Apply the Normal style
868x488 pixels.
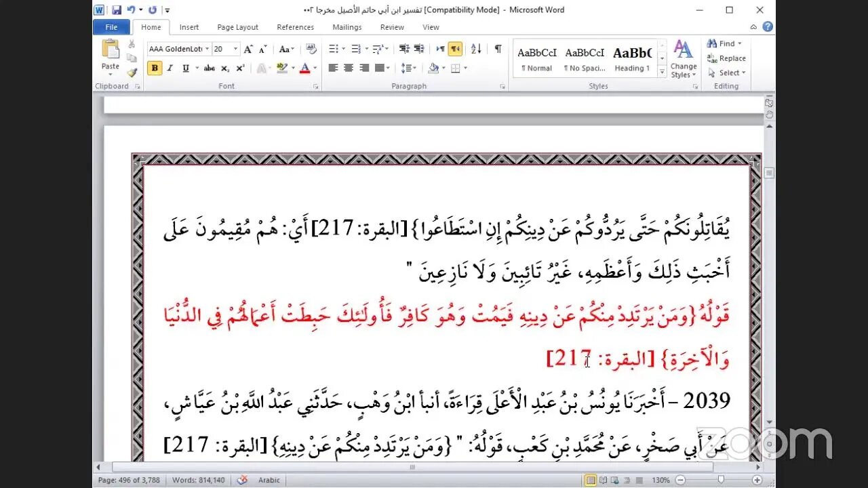click(536, 58)
